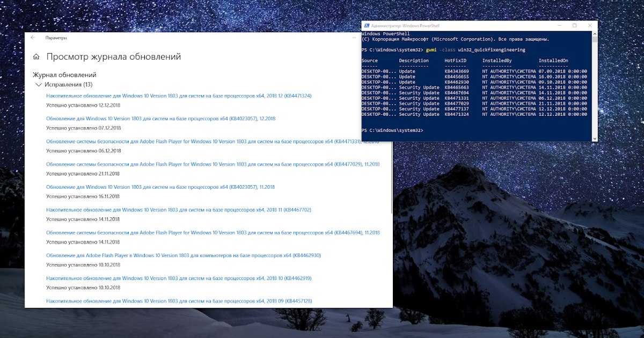Click 'Успешно установлено 12.12.2018' status text
The height and width of the screenshot is (338, 644).
coord(83,105)
